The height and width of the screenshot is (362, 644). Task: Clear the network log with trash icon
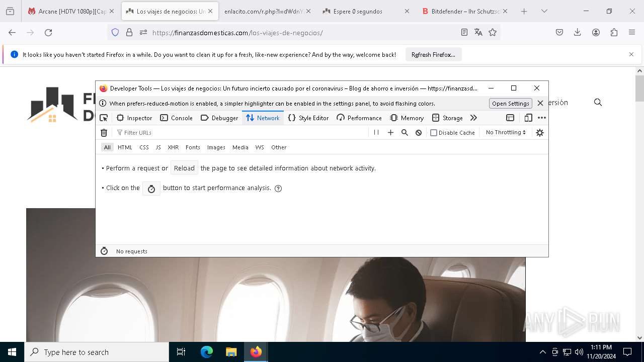point(104,133)
